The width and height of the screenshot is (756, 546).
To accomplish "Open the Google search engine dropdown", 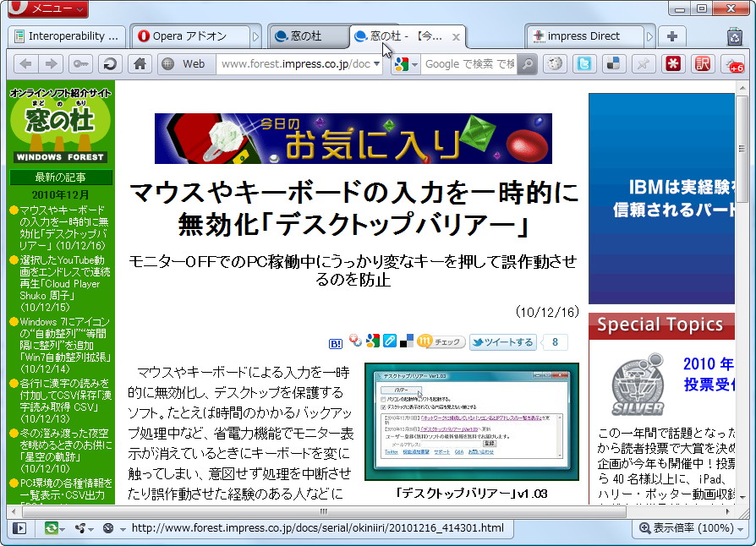I will (x=405, y=64).
